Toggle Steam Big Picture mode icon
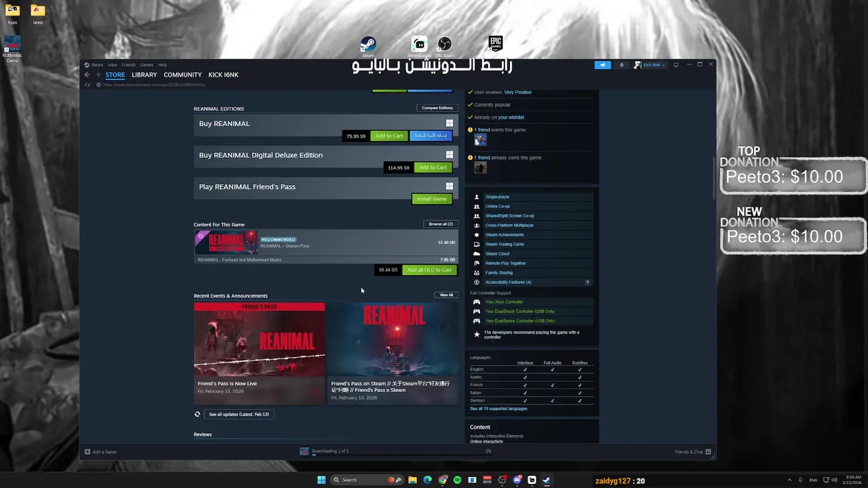Screen dimensions: 868x488 click(x=675, y=65)
